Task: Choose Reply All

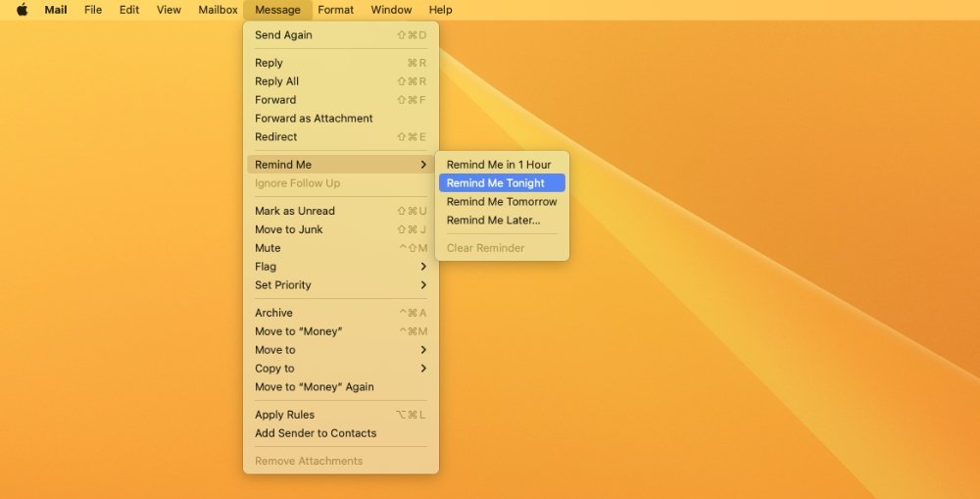Action: [x=341, y=81]
